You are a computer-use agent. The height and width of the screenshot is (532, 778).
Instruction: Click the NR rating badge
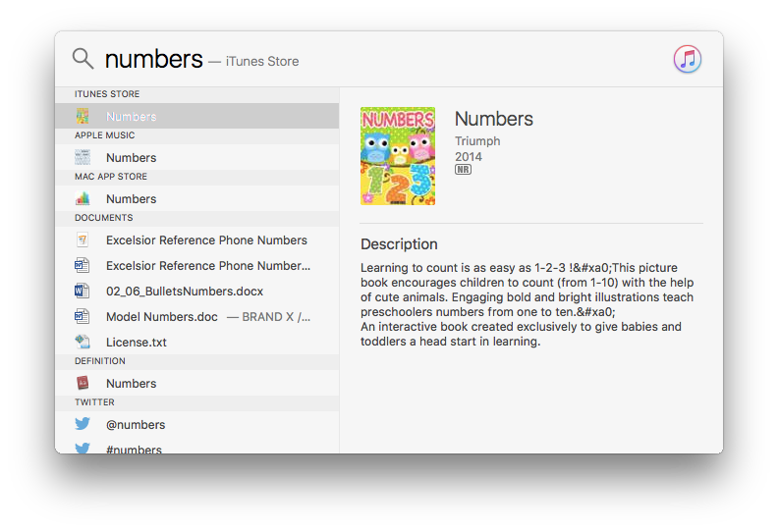[463, 170]
